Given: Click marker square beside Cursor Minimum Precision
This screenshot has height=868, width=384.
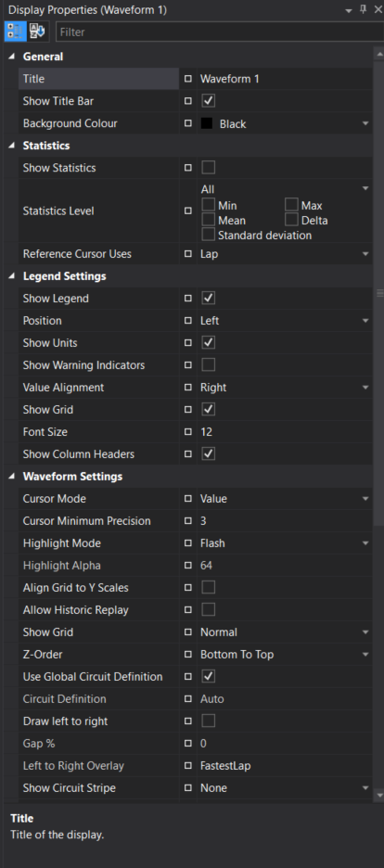Looking at the screenshot, I should click(188, 521).
